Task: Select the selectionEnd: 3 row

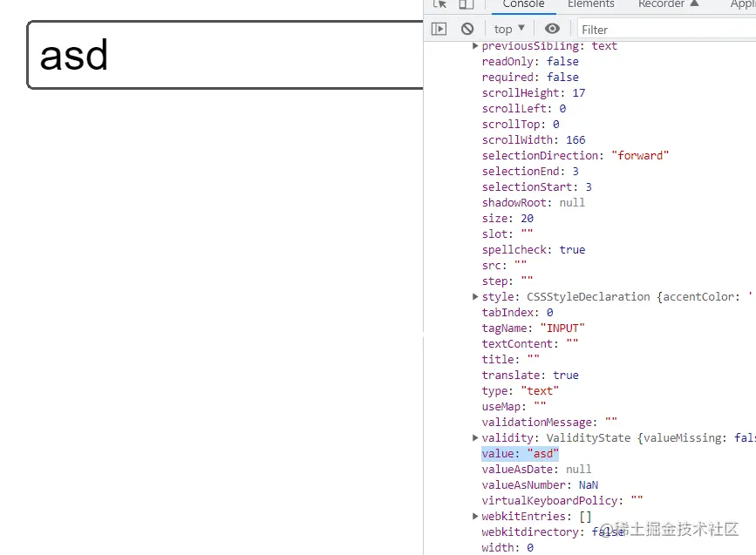Action: pyautogui.click(x=530, y=172)
